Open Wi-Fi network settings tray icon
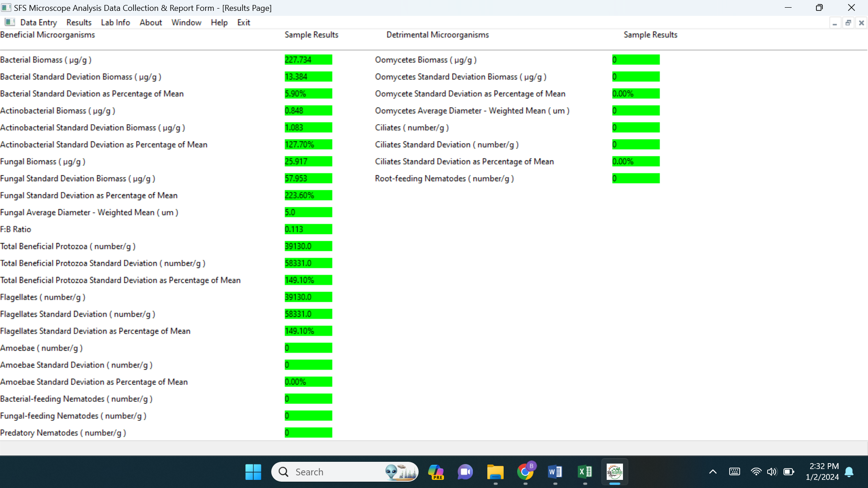This screenshot has height=488, width=868. click(756, 472)
